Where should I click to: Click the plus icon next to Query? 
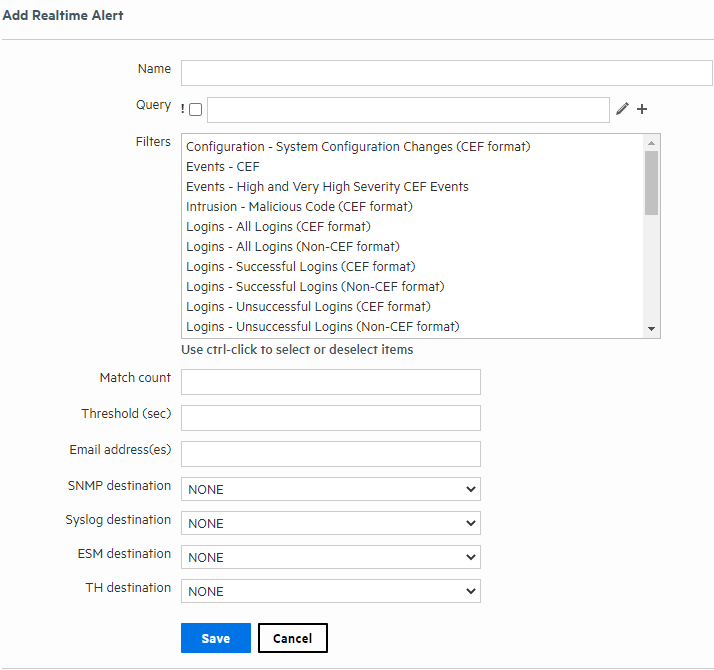642,109
